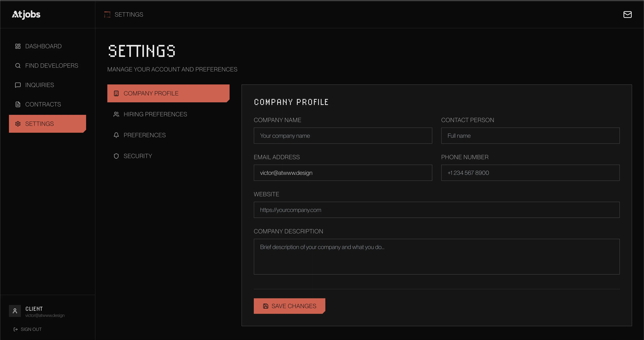Viewport: 644px width, 340px height.
Task: Click the bell icon beside Preferences
Action: point(116,135)
